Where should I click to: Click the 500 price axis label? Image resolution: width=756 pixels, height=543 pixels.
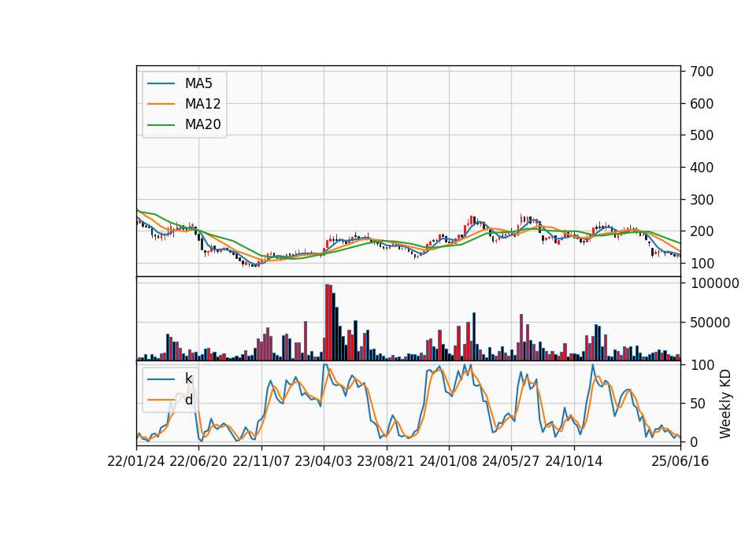[702, 135]
